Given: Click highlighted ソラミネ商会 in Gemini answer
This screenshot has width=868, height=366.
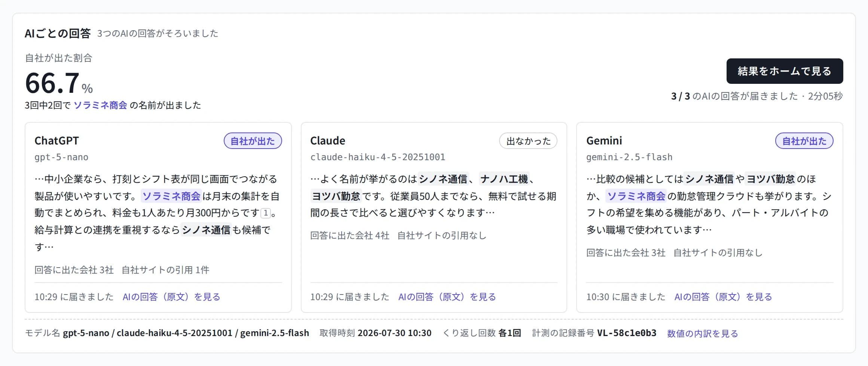Looking at the screenshot, I should [x=636, y=196].
